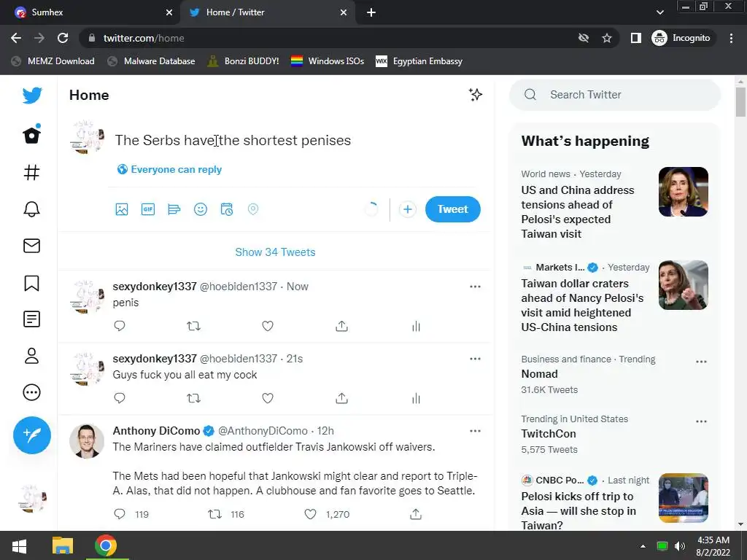Screen dimensions: 747x560
Task: Open emoji picker in composer
Action: click(x=201, y=209)
